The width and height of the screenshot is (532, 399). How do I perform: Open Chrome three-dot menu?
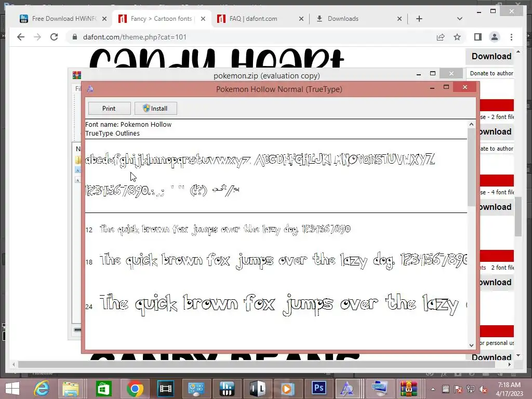coord(512,37)
